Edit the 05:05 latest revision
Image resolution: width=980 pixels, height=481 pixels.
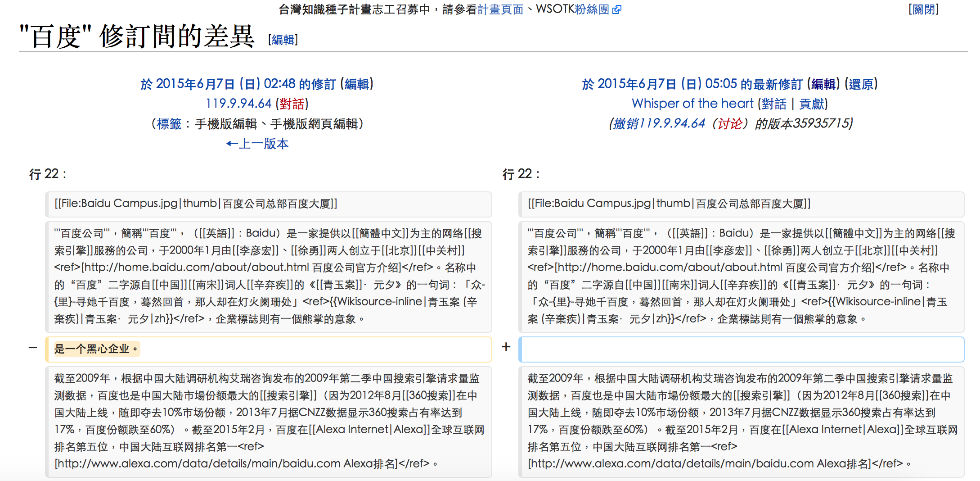point(823,84)
